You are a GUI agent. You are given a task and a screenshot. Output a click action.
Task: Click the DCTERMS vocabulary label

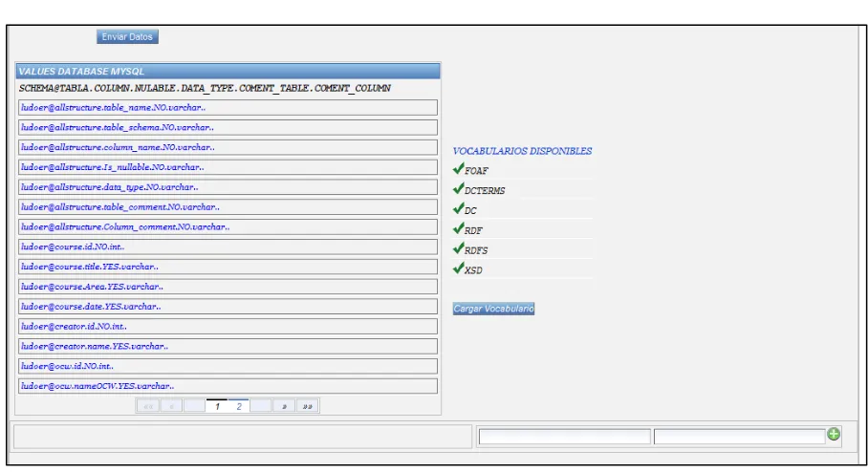tap(485, 191)
